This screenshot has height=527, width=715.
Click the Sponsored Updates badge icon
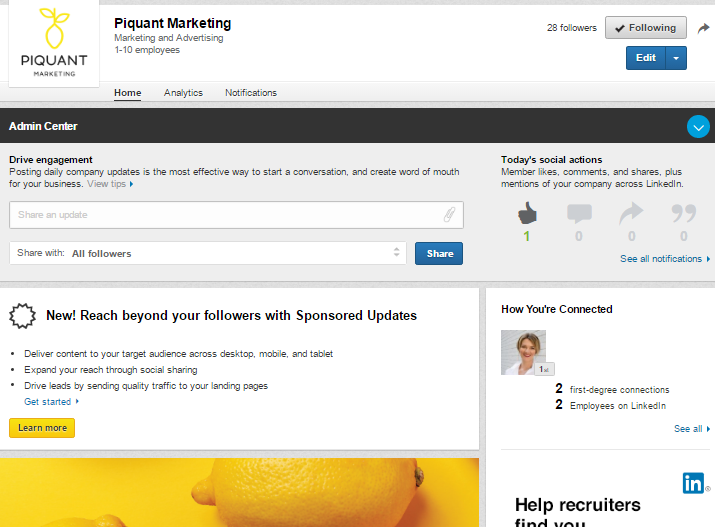coord(22,315)
